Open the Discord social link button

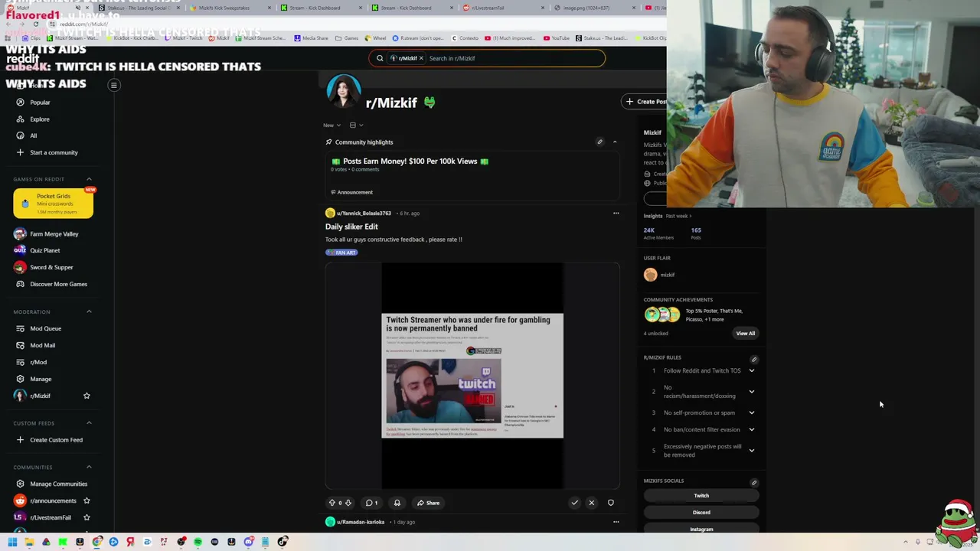(701, 513)
